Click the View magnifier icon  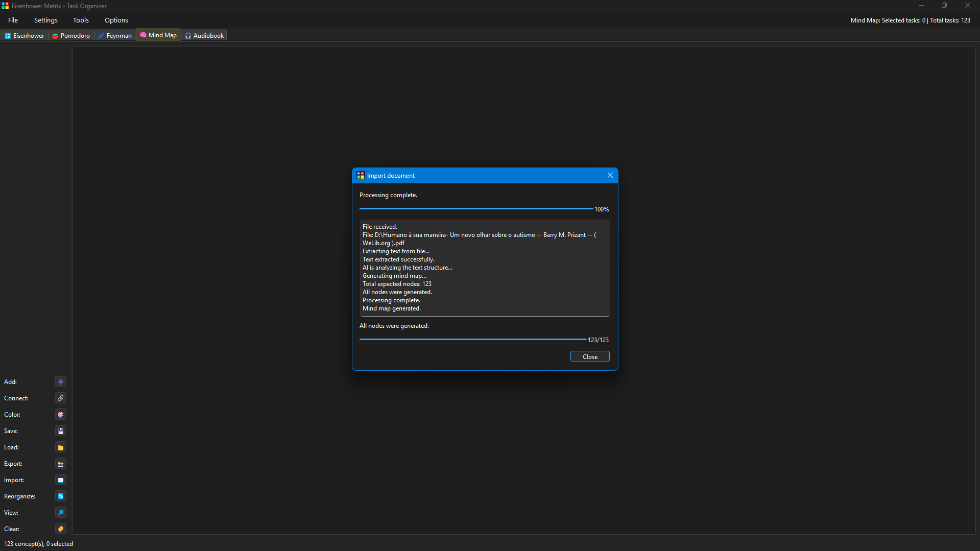coord(61,513)
